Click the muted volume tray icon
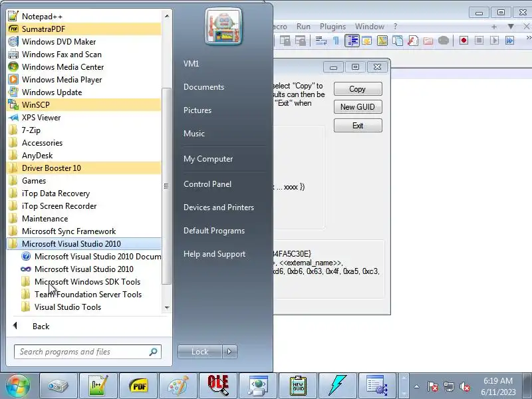 tap(464, 386)
